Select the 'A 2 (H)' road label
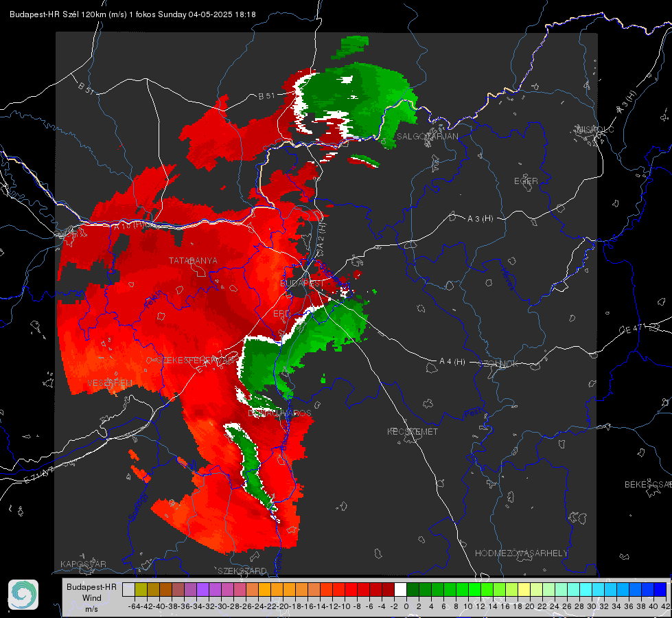 [321, 237]
